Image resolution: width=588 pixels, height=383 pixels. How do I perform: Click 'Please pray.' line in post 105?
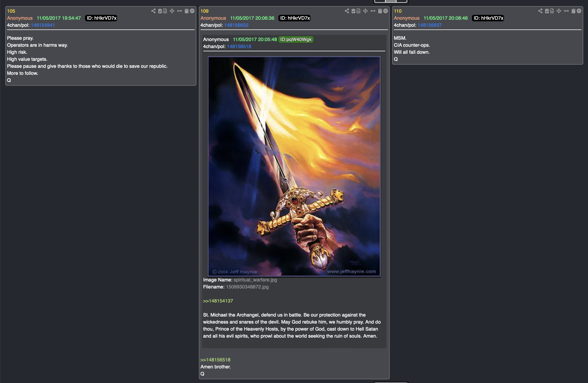coord(20,38)
